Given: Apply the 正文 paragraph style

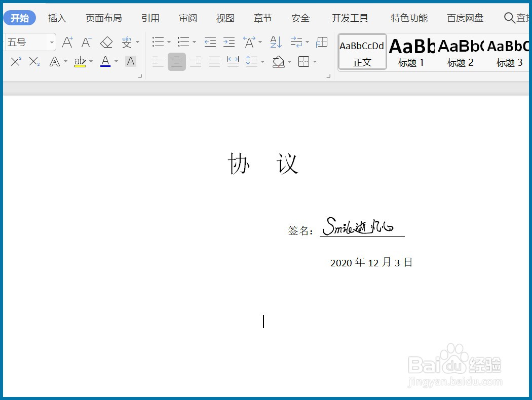Looking at the screenshot, I should pyautogui.click(x=362, y=52).
